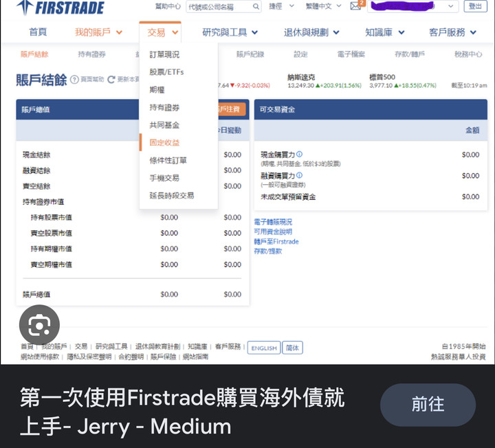Image resolution: width=495 pixels, height=448 pixels.
Task: Select 訂單現況 from the 交易 menu
Action: pos(164,54)
